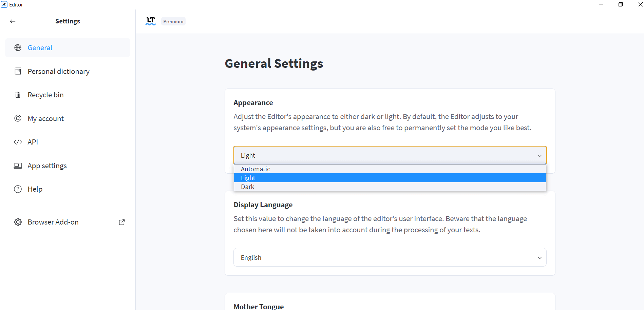This screenshot has height=310, width=644.
Task: Click the Editor app icon in title bar
Action: [x=4, y=4]
